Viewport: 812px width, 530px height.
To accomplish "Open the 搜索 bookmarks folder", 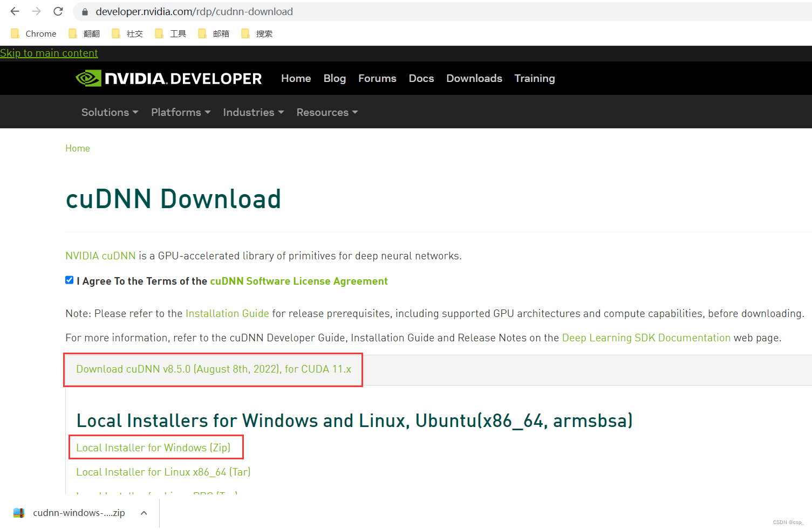I will 257,33.
